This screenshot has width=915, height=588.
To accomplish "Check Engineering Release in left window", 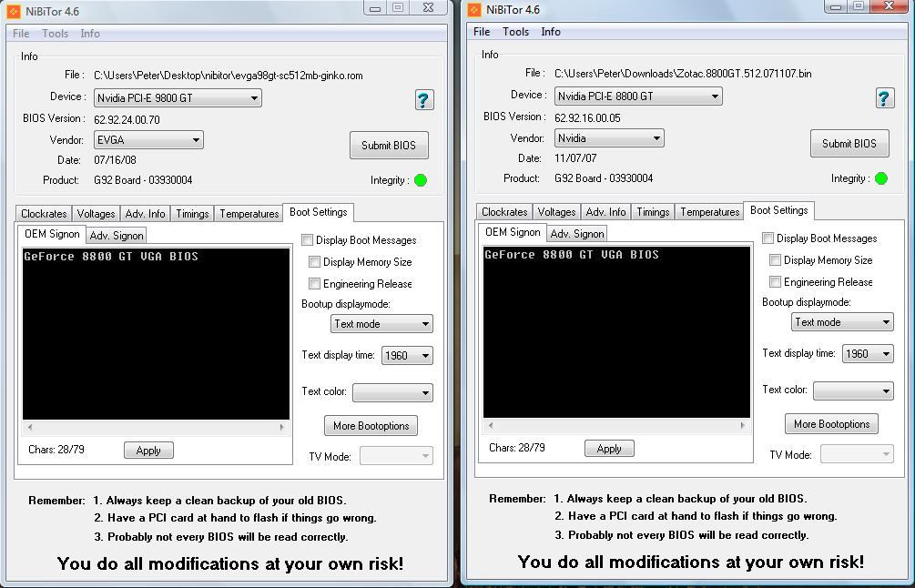I will click(x=314, y=283).
